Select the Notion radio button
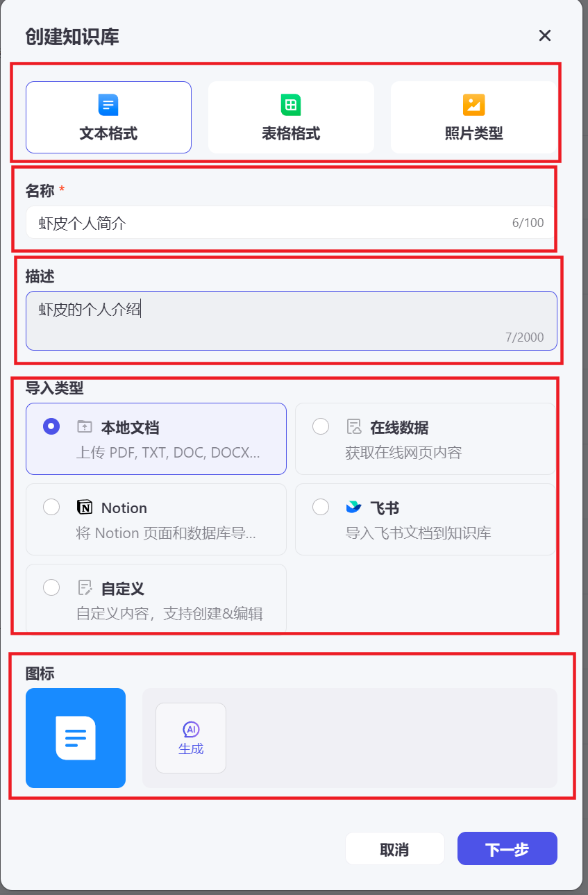This screenshot has height=895, width=588. pyautogui.click(x=51, y=507)
